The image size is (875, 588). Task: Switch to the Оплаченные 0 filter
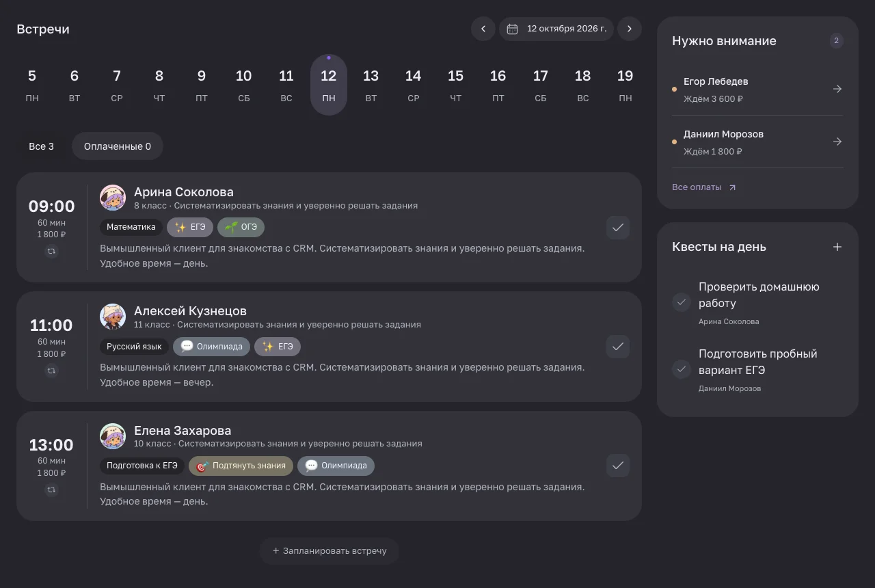118,146
